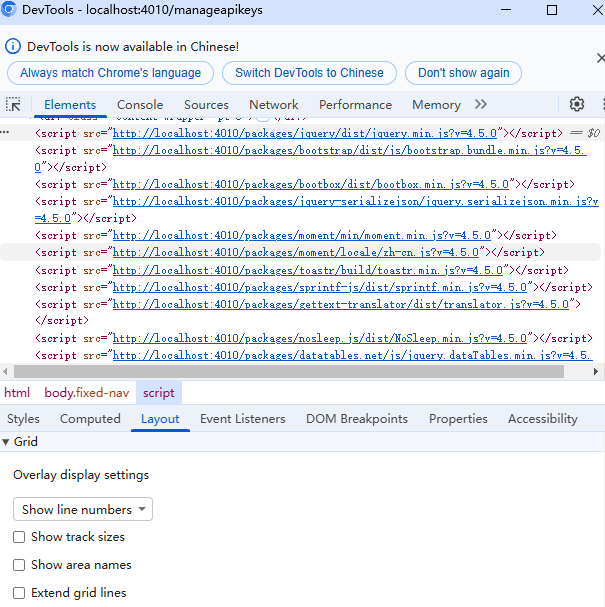Select script in the breadcrumb
The width and height of the screenshot is (605, 607).
click(x=159, y=393)
